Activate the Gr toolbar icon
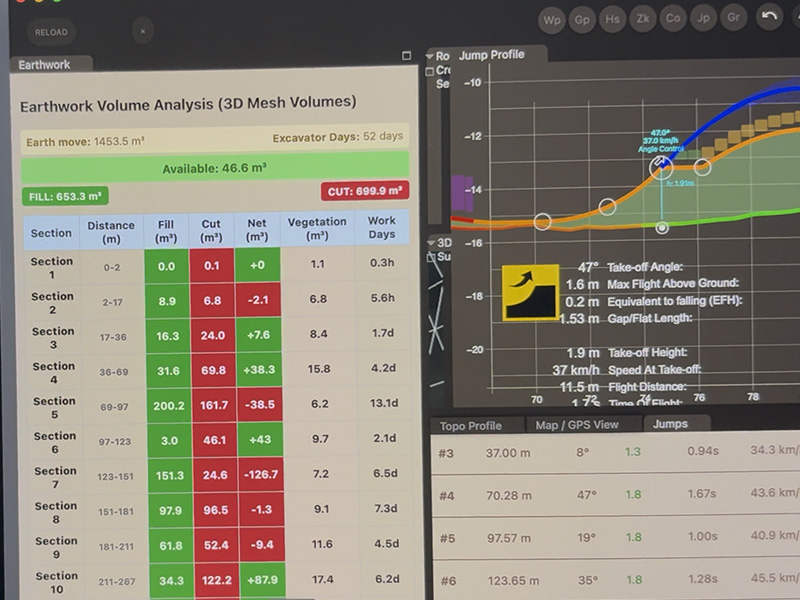Image resolution: width=800 pixels, height=600 pixels. [735, 18]
